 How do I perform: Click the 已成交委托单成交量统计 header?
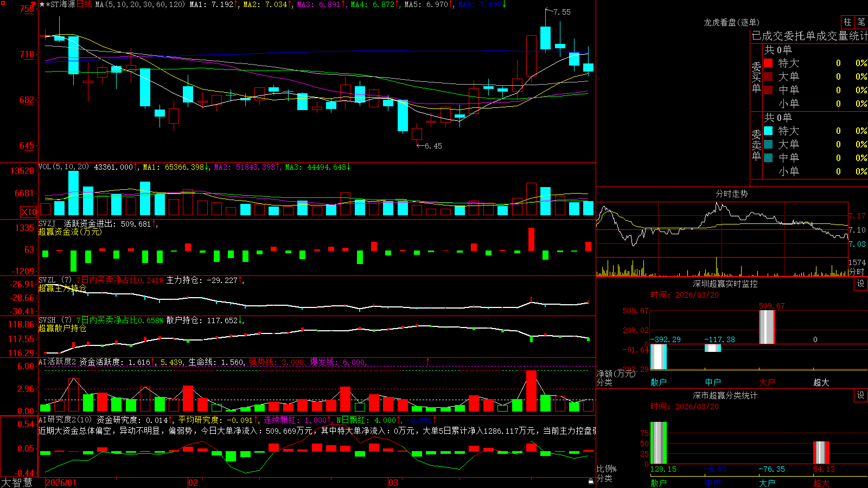click(x=809, y=36)
